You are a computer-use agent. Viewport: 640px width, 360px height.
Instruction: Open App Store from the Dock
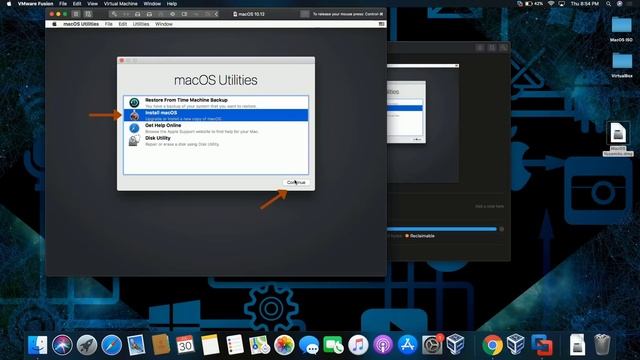pos(407,345)
